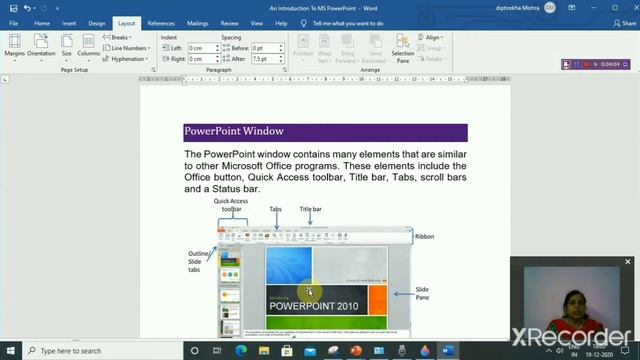
Task: Open the Selection Pane
Action: click(403, 48)
